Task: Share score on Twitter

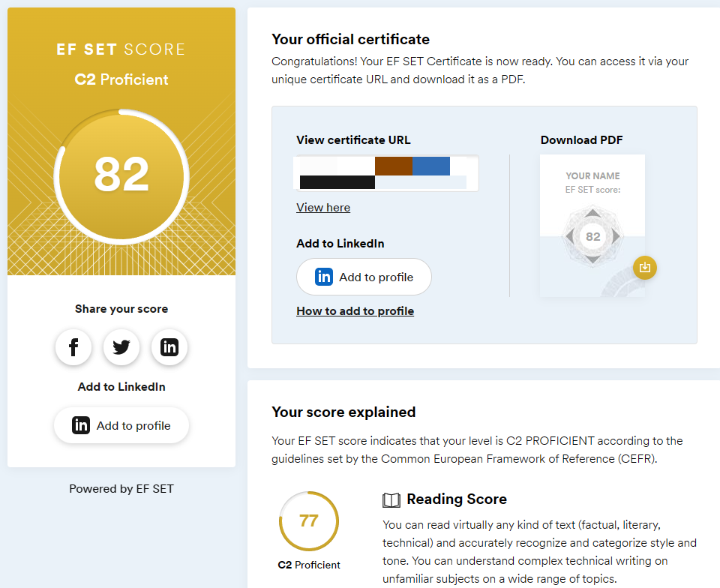Action: [x=121, y=347]
